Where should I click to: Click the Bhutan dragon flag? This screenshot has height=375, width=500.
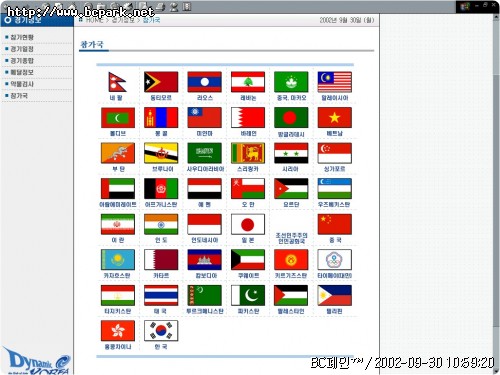118,153
